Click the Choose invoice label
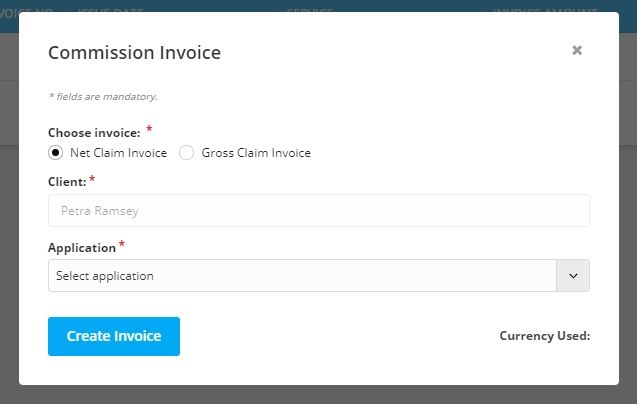This screenshot has height=404, width=637. 94,132
